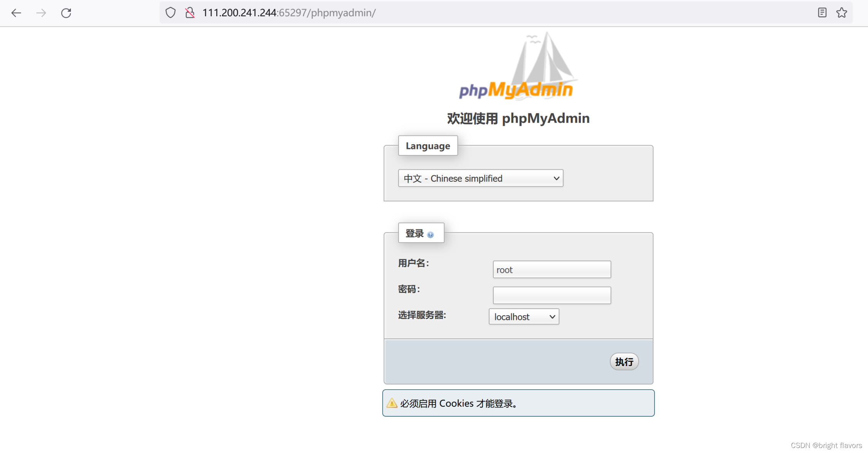Image resolution: width=868 pixels, height=453 pixels.
Task: Click the browser forward arrow
Action: point(41,13)
